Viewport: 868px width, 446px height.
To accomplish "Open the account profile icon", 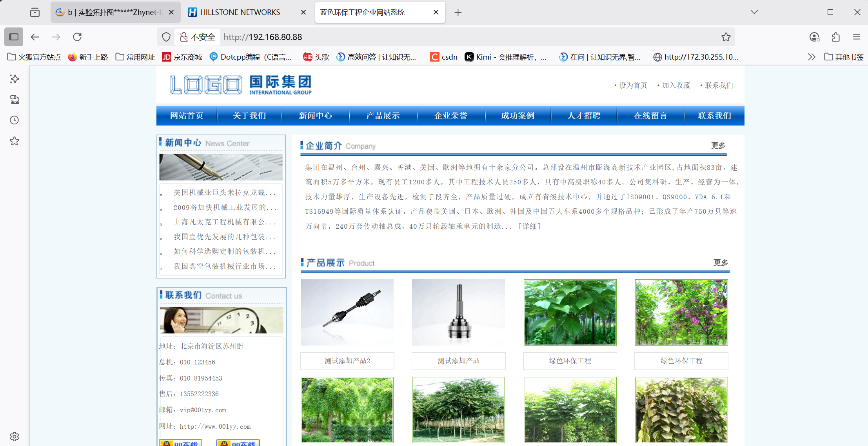I will pos(814,37).
